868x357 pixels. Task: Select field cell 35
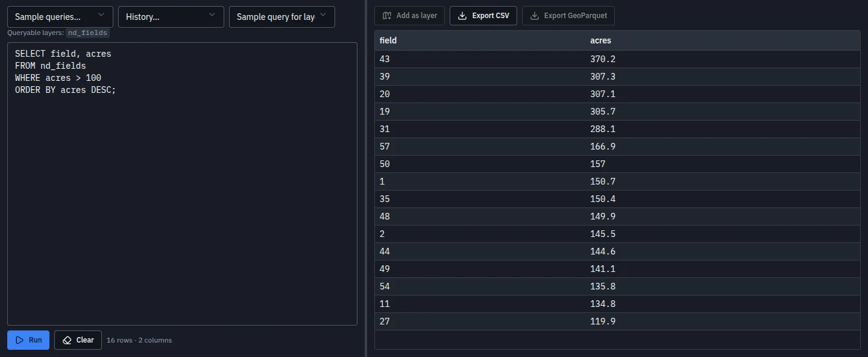point(480,199)
